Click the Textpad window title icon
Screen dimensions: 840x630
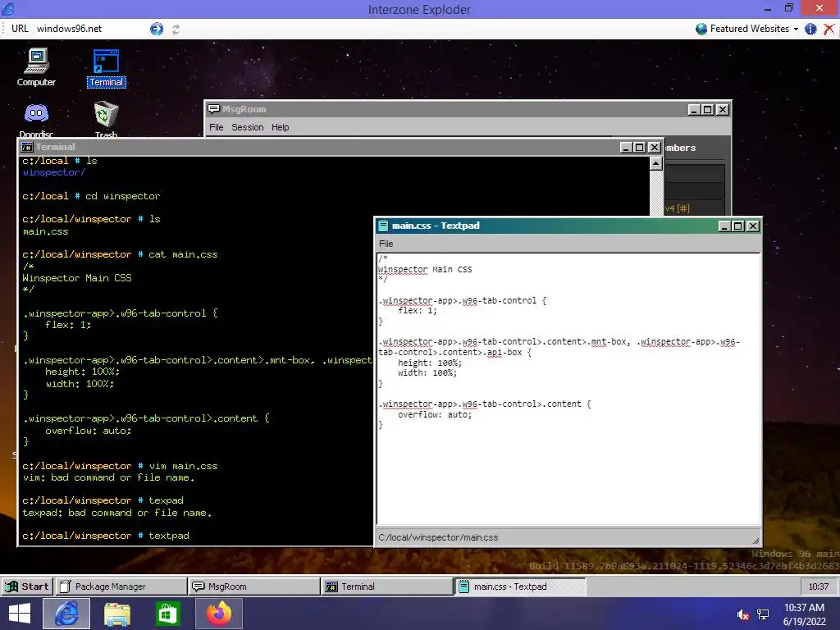click(x=383, y=226)
